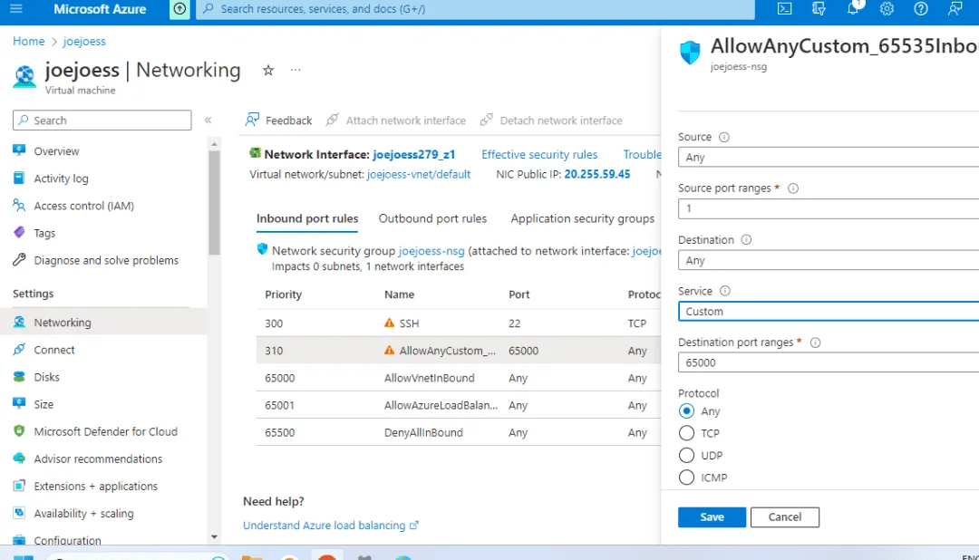The width and height of the screenshot is (979, 560).
Task: Go to Home breadcrumb
Action: pos(29,41)
